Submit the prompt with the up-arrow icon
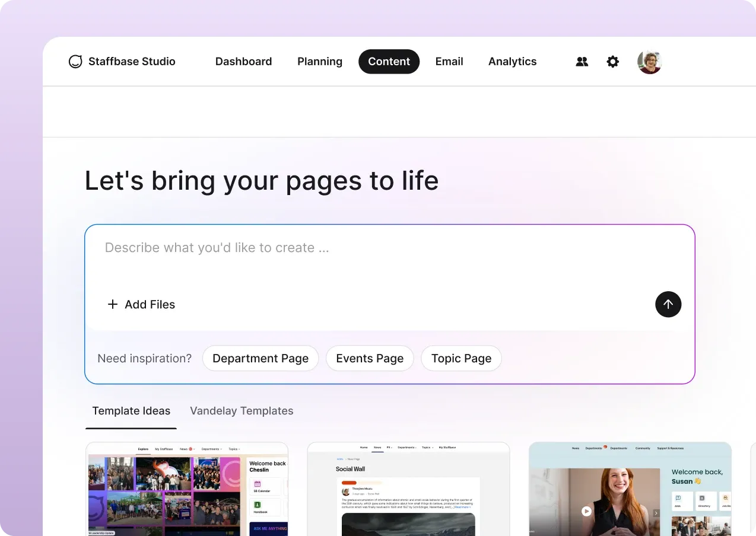Screen dimensions: 756x536 coord(668,304)
